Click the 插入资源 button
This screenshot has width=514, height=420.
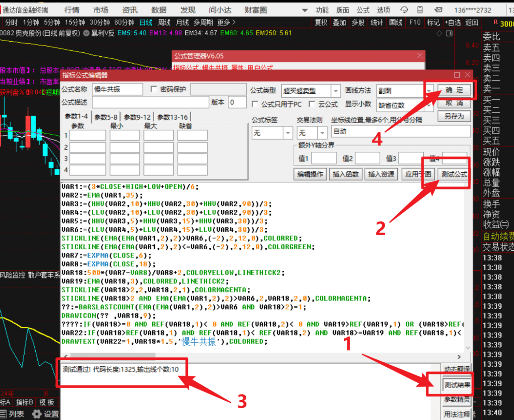point(381,174)
